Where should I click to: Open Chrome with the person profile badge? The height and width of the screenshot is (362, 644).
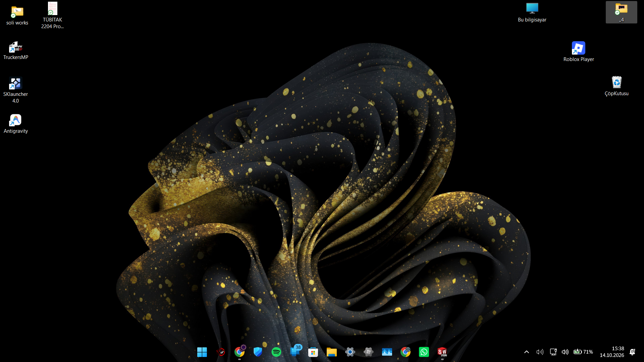pos(406,352)
